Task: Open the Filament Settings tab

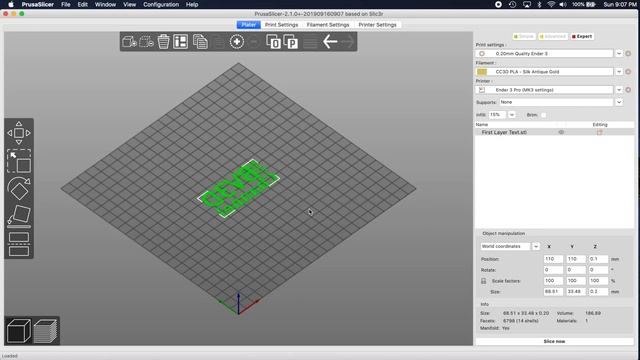Action: [x=328, y=25]
